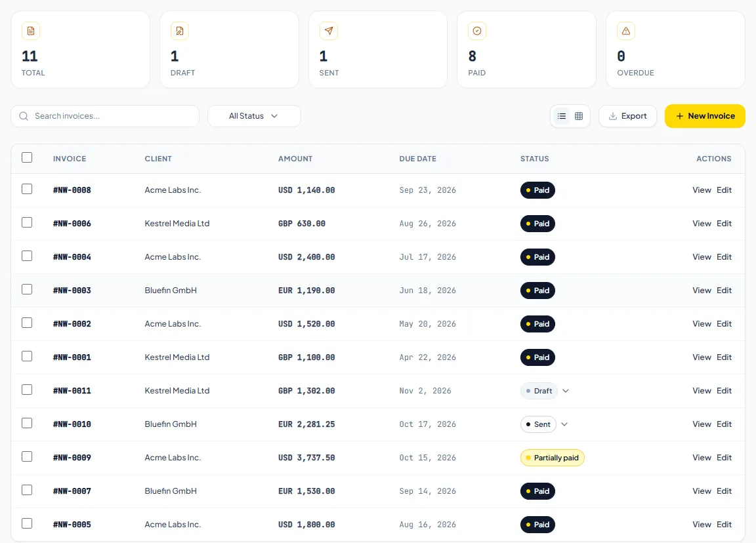View invoice #NW-0008
Screen dimensions: 756x543
pos(702,190)
